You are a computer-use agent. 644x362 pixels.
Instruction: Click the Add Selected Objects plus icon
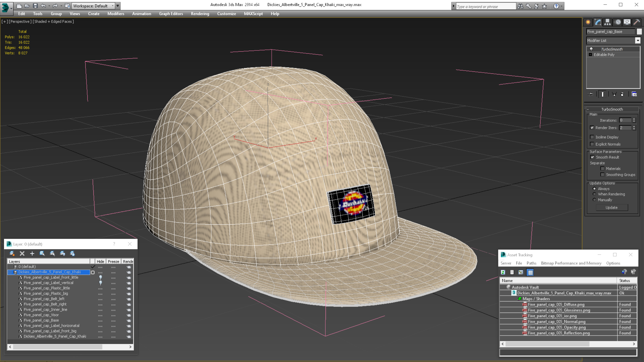tap(32, 254)
